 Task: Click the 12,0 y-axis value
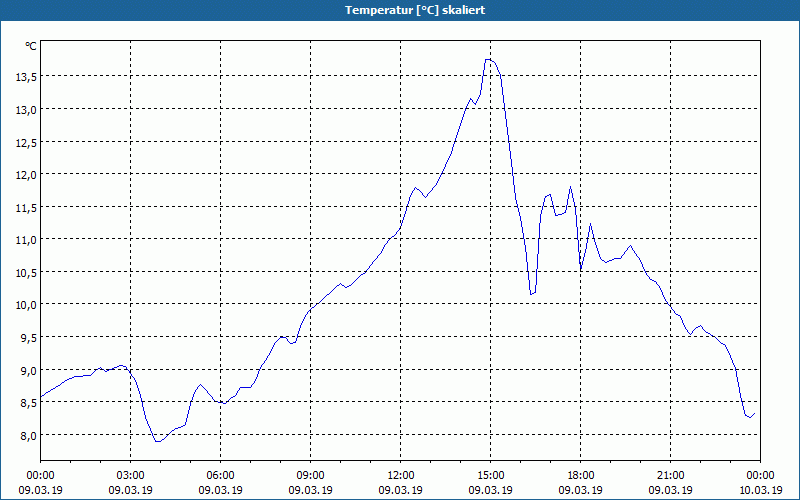26,174
